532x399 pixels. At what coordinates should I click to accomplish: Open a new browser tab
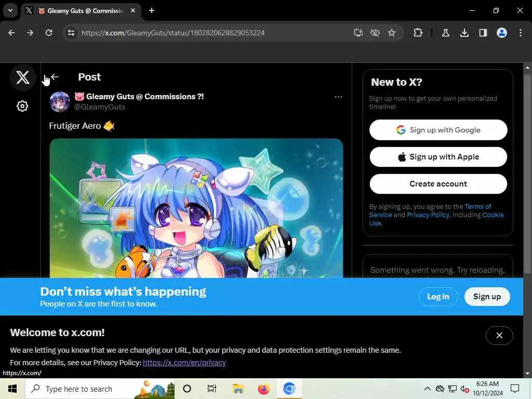[x=152, y=10]
